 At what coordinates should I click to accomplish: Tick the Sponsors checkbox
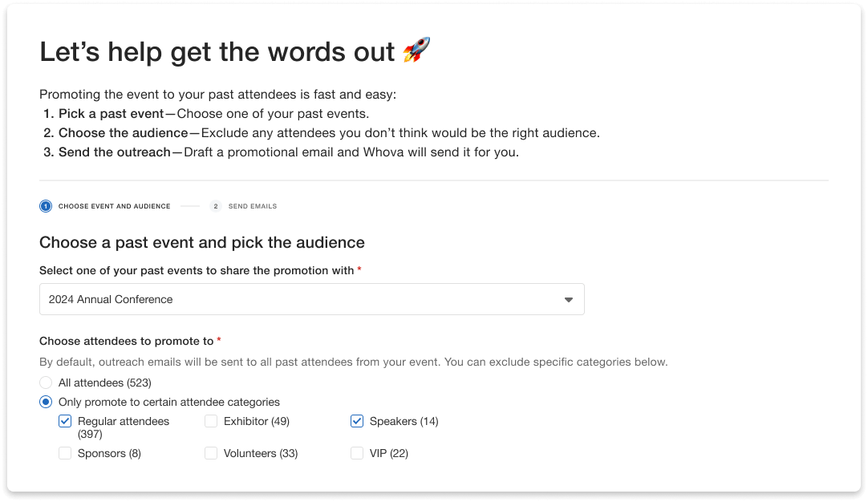click(x=65, y=453)
